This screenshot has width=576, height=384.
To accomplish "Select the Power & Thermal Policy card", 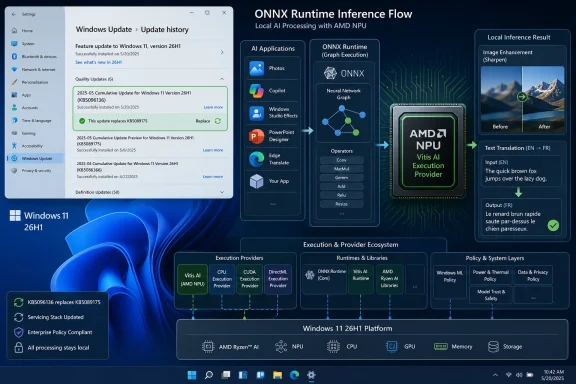I will coord(490,275).
